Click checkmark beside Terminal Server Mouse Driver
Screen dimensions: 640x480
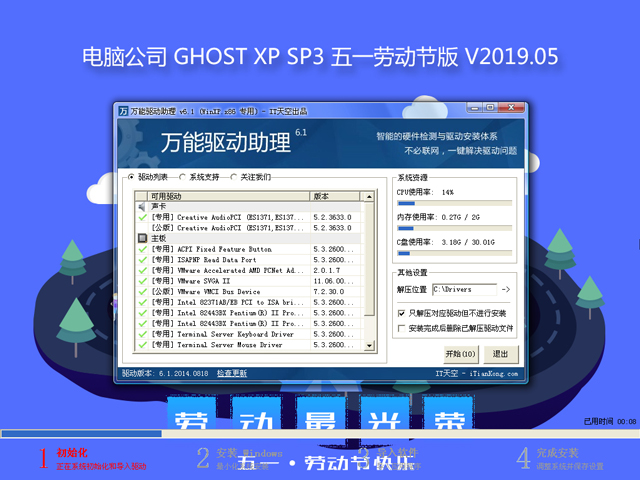(142, 345)
